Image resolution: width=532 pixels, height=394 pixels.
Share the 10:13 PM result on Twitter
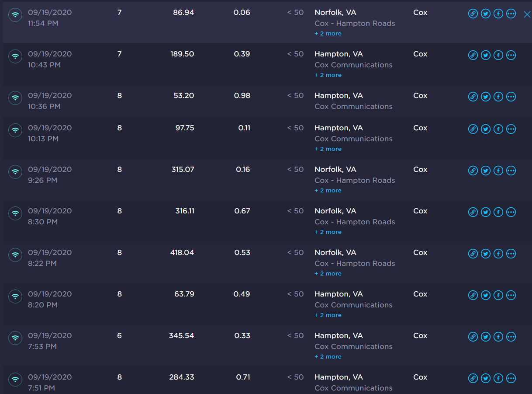point(486,129)
